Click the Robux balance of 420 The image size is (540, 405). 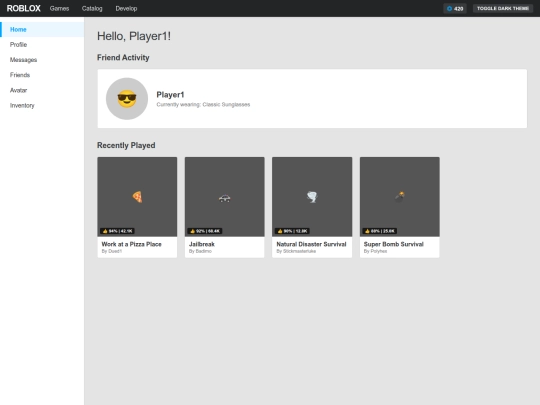(455, 8)
